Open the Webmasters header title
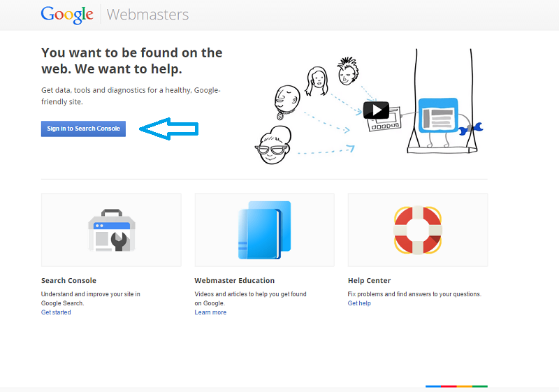The width and height of the screenshot is (559, 392). coord(147,15)
